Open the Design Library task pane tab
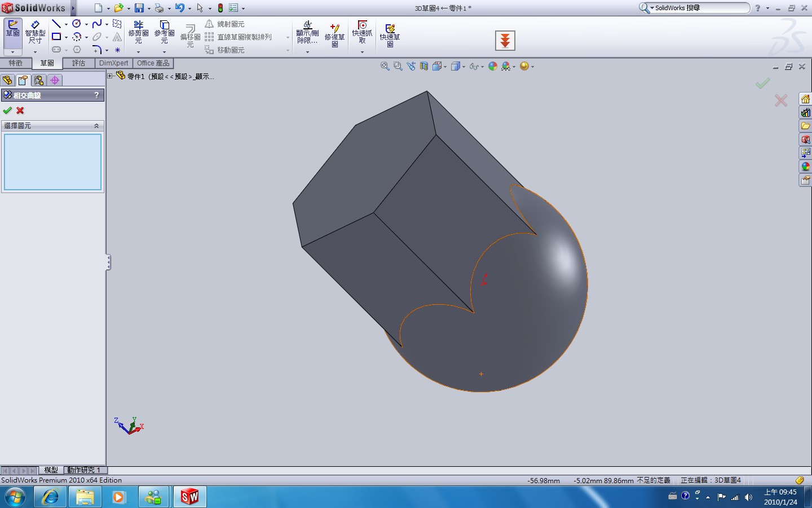The image size is (812, 508). [805, 112]
